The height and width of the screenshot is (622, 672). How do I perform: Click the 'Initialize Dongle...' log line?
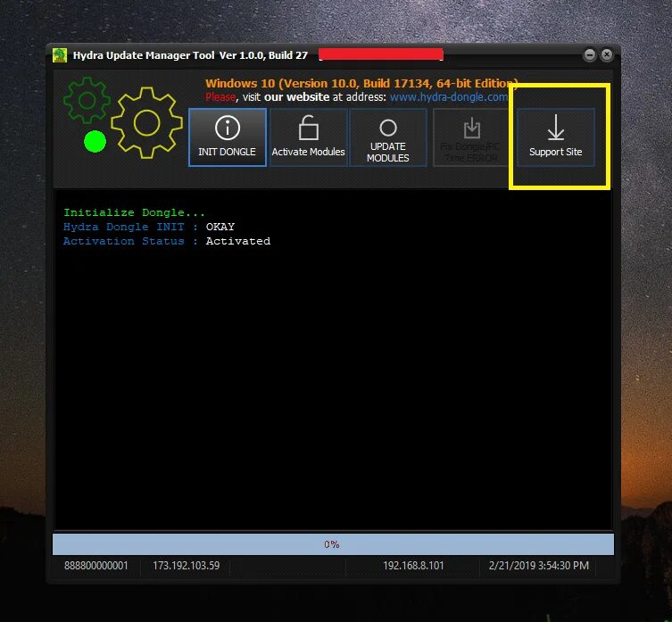tap(134, 212)
